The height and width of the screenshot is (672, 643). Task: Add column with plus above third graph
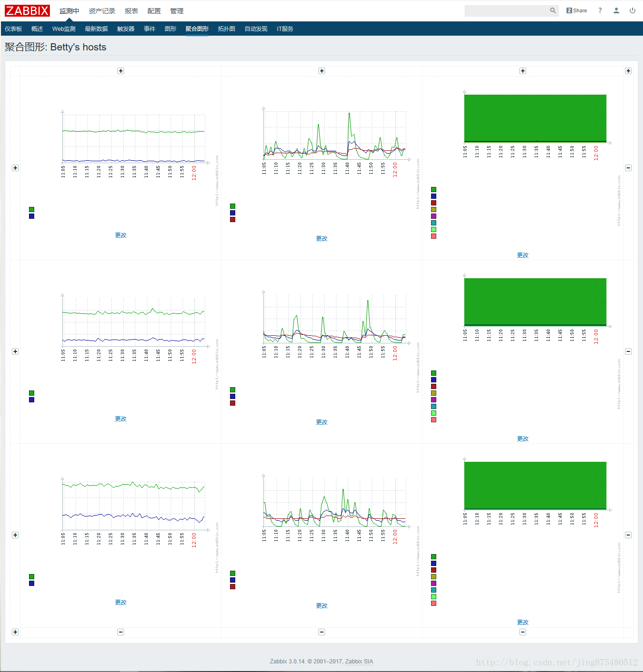pyautogui.click(x=523, y=71)
